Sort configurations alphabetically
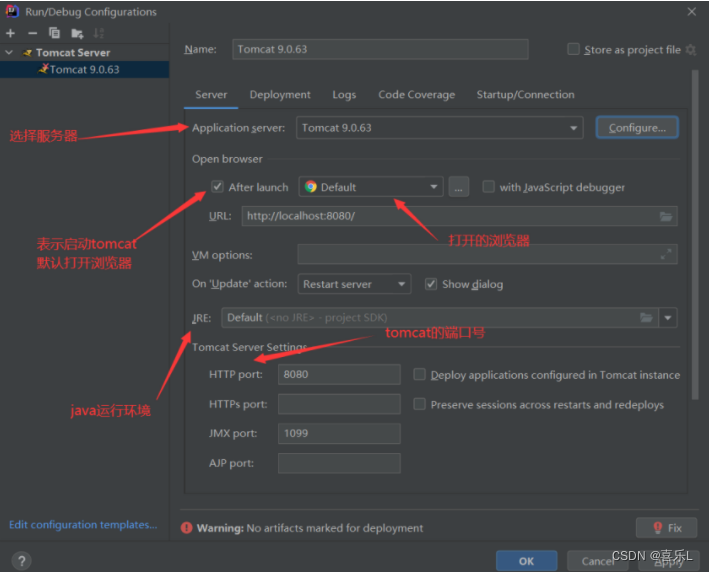 (x=98, y=33)
